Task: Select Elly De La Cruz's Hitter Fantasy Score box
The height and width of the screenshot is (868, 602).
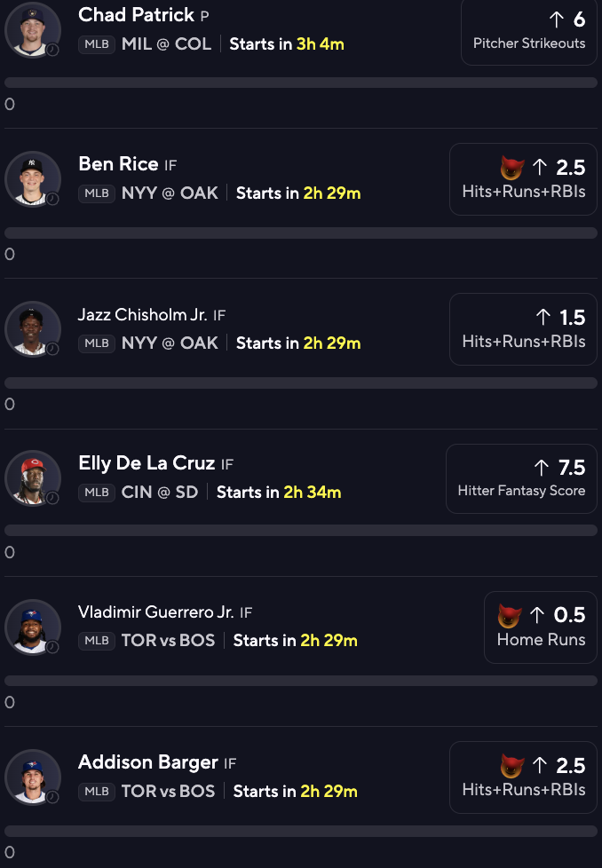Action: (x=522, y=479)
